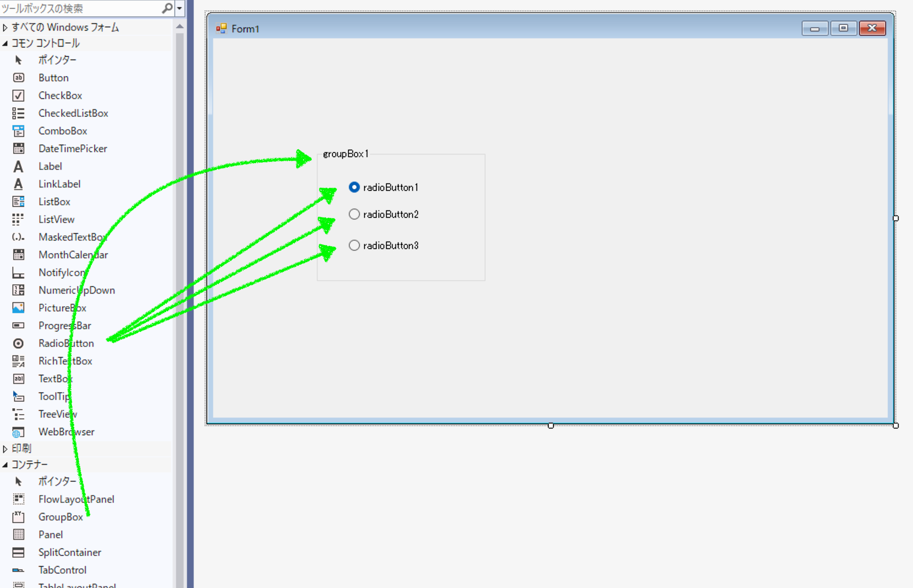Click the Label item in toolbox
913x588 pixels.
coord(50,166)
